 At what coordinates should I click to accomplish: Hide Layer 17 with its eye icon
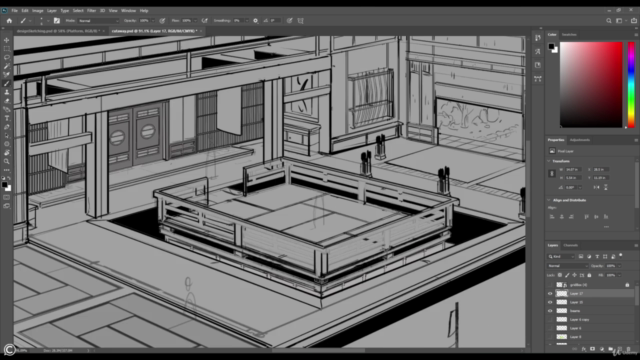(x=550, y=293)
